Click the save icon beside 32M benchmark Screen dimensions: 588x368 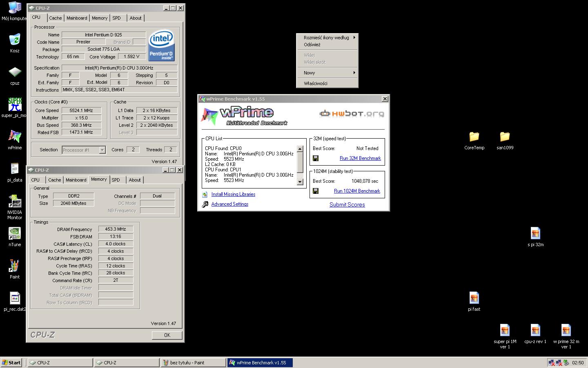click(316, 158)
